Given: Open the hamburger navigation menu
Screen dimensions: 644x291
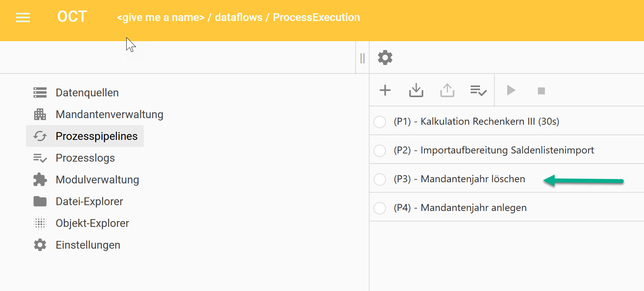Looking at the screenshot, I should tap(23, 17).
